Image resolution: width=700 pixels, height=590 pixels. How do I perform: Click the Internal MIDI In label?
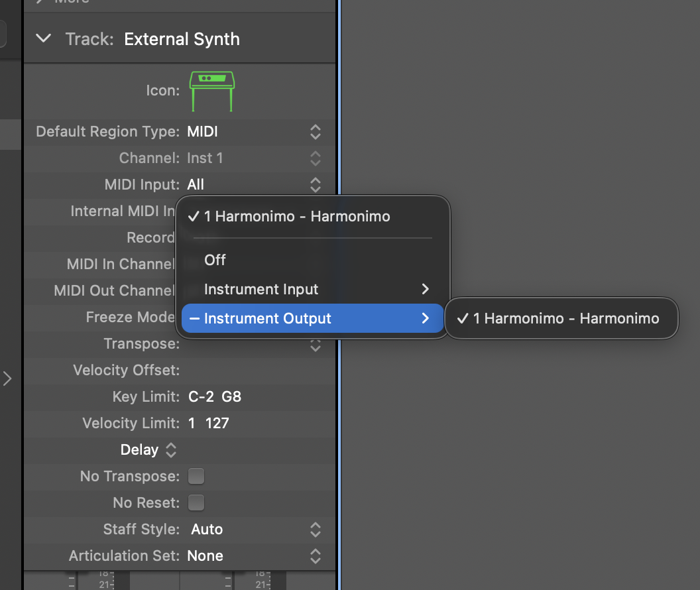pos(123,211)
